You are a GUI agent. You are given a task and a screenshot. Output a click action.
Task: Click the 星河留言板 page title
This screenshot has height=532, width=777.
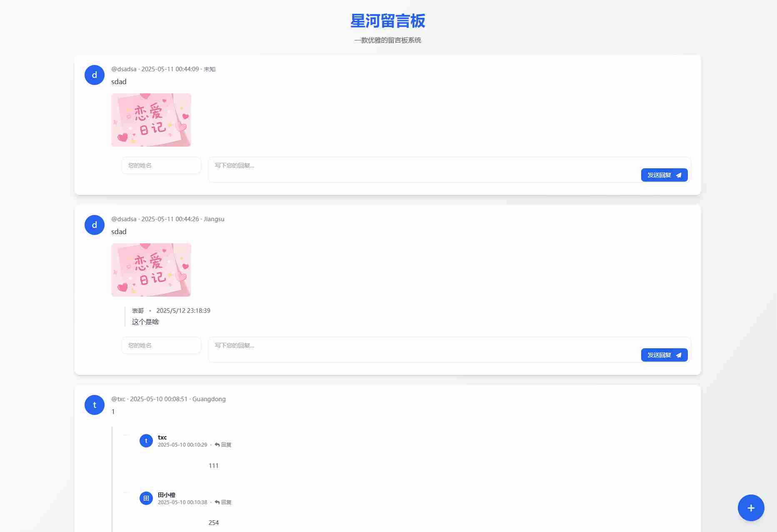388,21
